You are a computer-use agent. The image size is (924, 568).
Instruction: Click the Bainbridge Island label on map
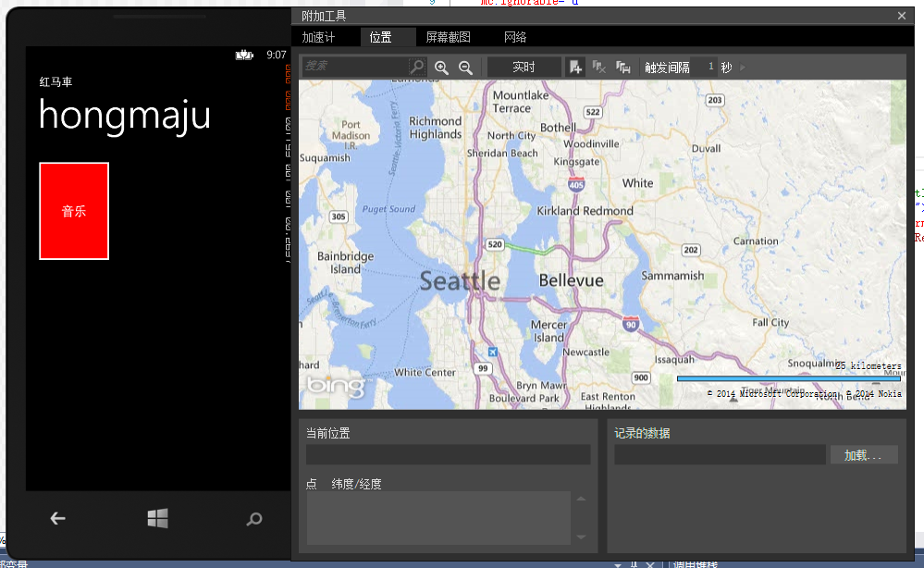(345, 263)
